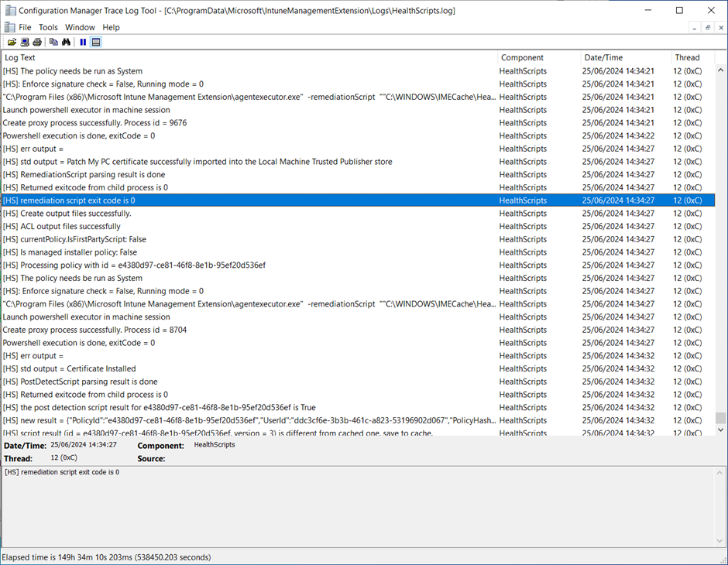
Task: Click the toolbar menu icon left of File
Action: pos(11,26)
